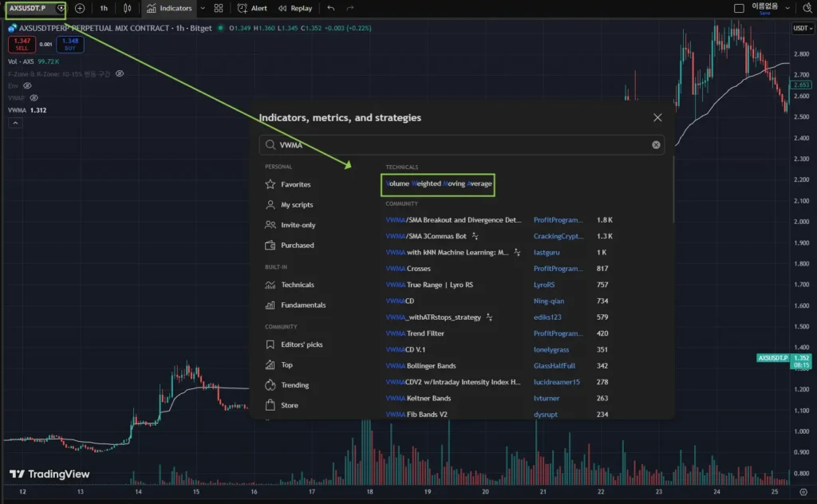Image resolution: width=817 pixels, height=504 pixels.
Task: Open the quick search icon in the top bar
Action: (x=808, y=8)
